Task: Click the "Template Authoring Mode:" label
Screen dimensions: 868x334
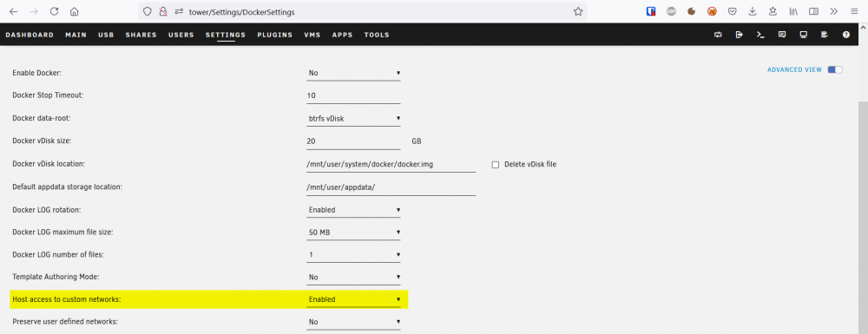Action: (x=56, y=277)
